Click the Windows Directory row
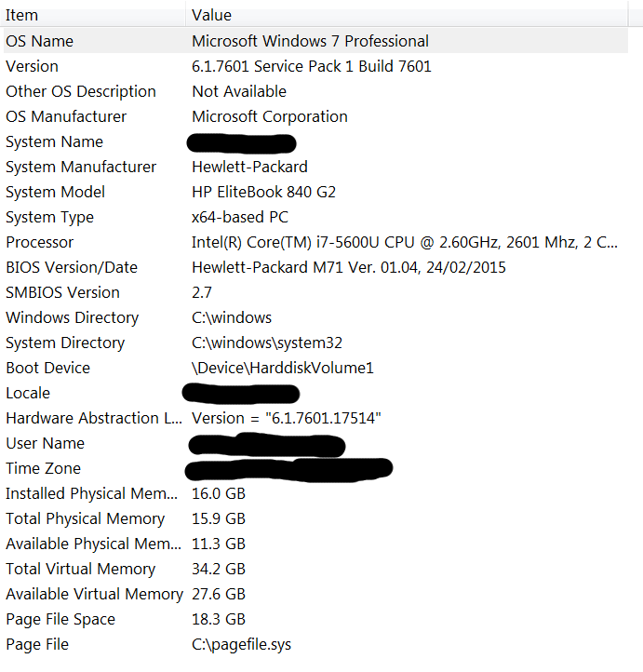The width and height of the screenshot is (643, 672). 72,317
